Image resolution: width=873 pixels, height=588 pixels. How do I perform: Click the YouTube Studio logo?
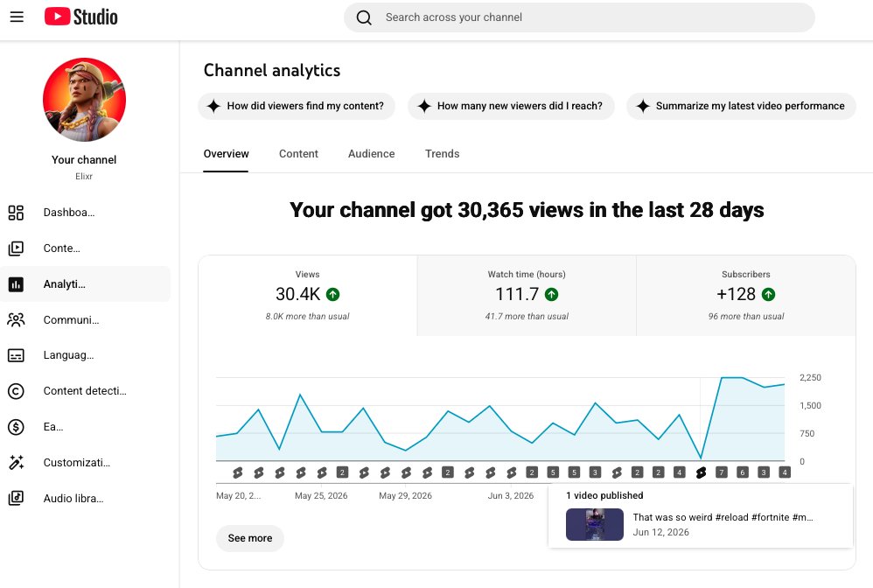point(81,17)
